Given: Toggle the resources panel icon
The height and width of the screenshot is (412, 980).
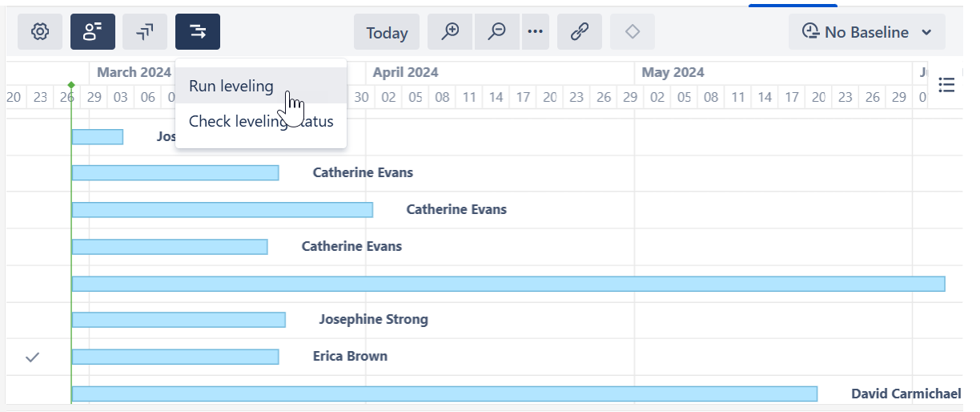Looking at the screenshot, I should click(x=93, y=32).
